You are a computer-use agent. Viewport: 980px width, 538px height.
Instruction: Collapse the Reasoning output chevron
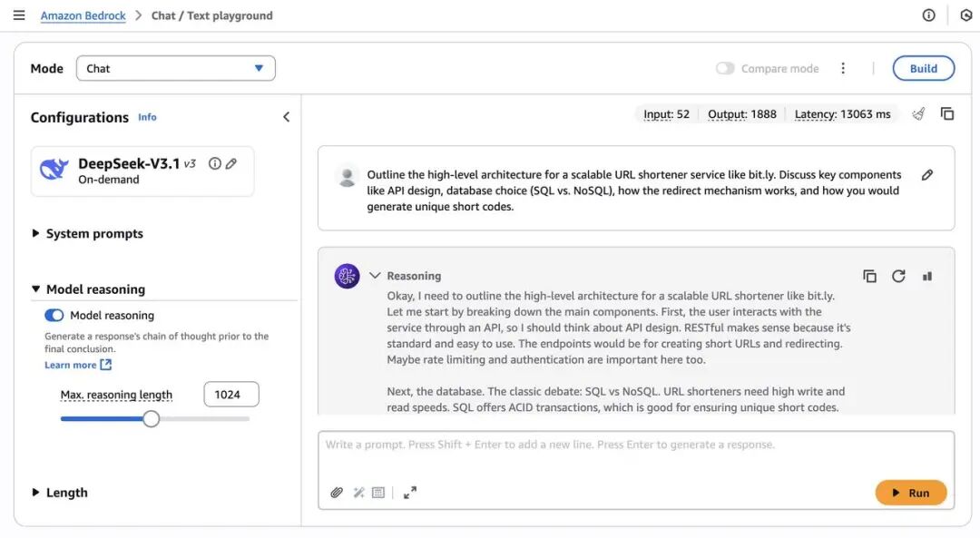tap(375, 276)
